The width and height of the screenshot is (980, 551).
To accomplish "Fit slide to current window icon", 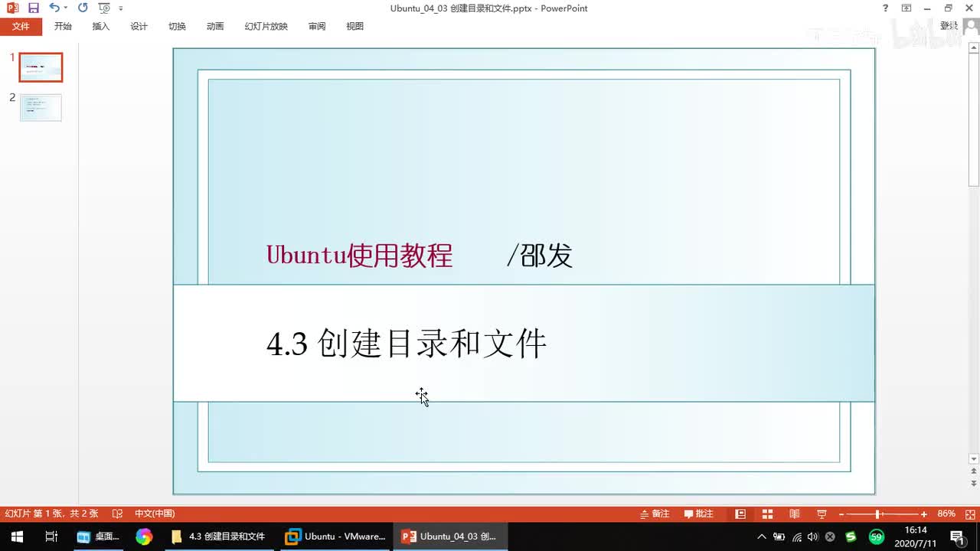I will click(x=969, y=514).
